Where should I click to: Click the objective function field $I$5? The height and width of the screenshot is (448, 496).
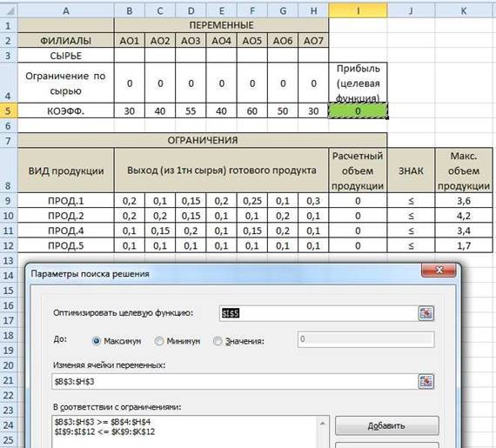[x=318, y=313]
